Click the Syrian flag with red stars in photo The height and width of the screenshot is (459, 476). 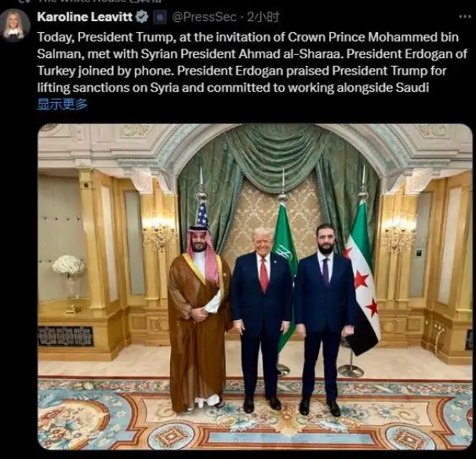[362, 278]
